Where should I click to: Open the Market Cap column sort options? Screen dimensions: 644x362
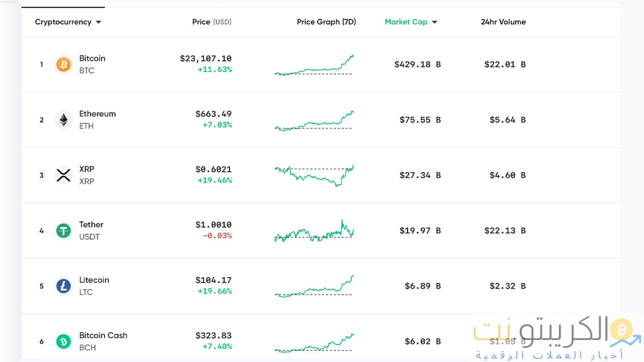(x=406, y=22)
